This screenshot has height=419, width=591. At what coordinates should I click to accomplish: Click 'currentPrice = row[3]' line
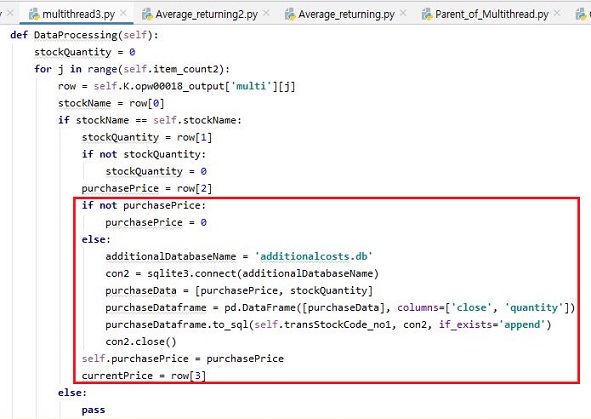144,376
